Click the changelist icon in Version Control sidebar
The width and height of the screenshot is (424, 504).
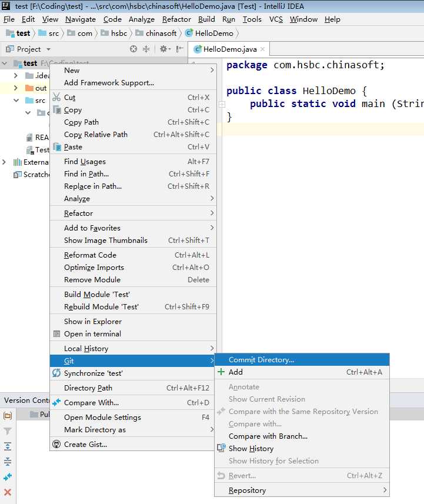click(8, 416)
